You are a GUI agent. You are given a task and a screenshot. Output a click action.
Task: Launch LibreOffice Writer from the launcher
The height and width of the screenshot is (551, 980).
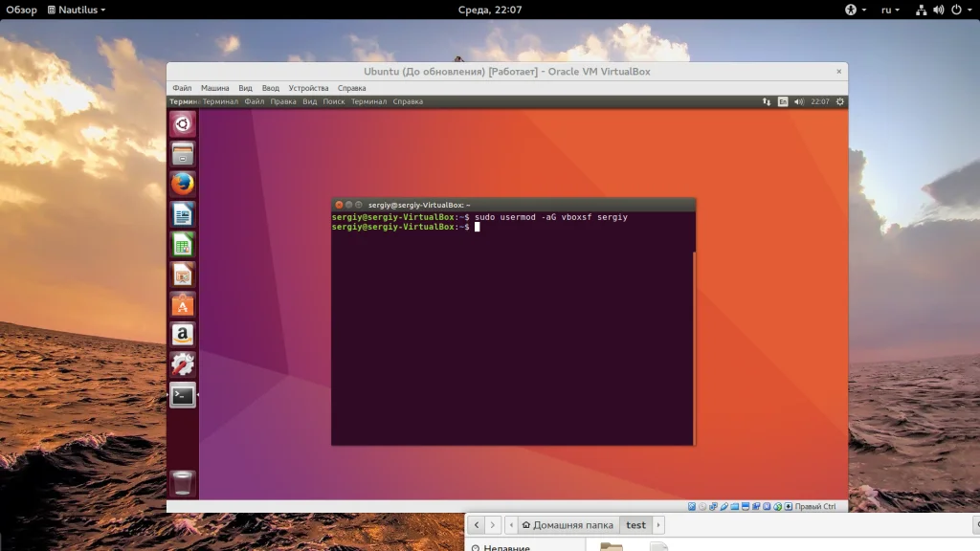[x=183, y=213]
